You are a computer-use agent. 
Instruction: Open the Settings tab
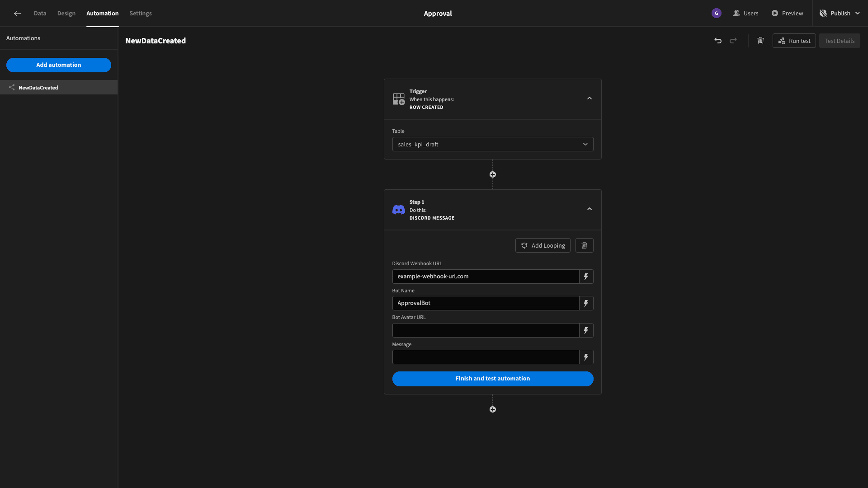[x=141, y=14]
